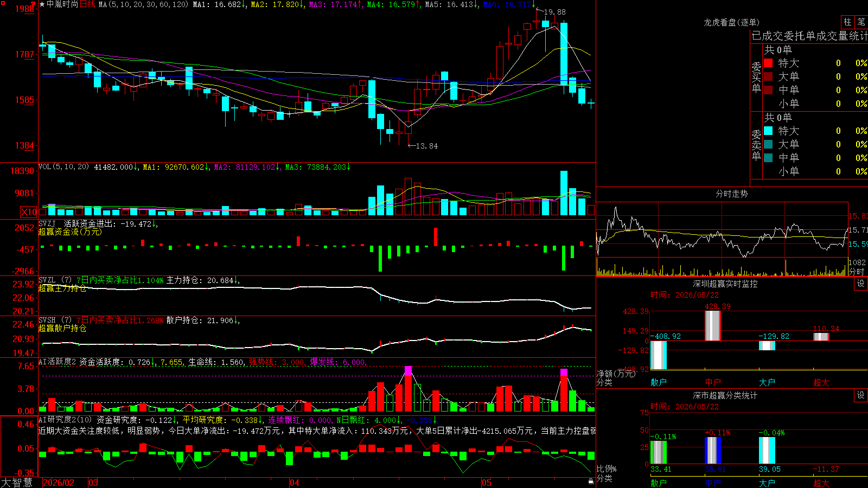Click the -408.92 bar of 散户
Screen dimensions: 868x488
coord(659,355)
